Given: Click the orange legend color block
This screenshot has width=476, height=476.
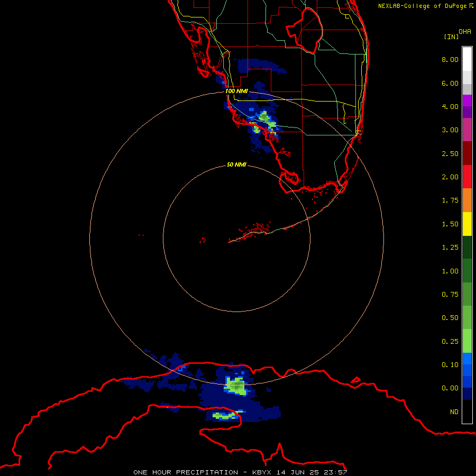Looking at the screenshot, I should point(467,200).
